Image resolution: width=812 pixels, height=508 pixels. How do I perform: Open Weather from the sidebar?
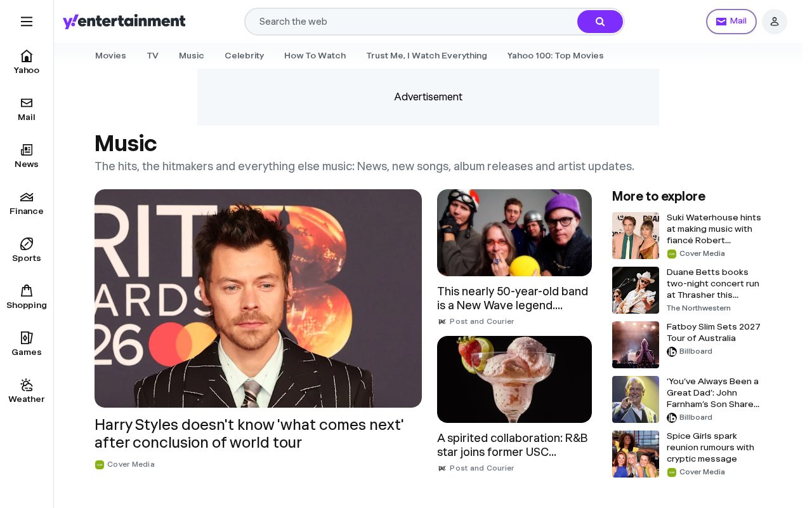(x=27, y=391)
